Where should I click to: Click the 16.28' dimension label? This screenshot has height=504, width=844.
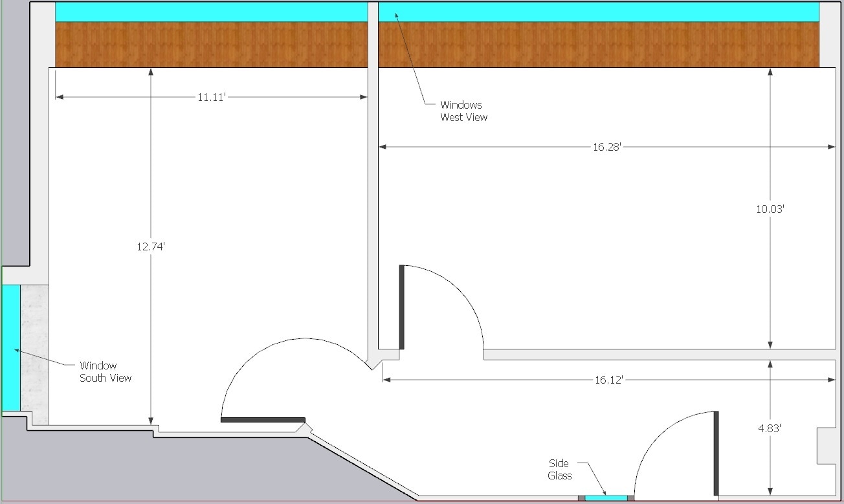[607, 147]
